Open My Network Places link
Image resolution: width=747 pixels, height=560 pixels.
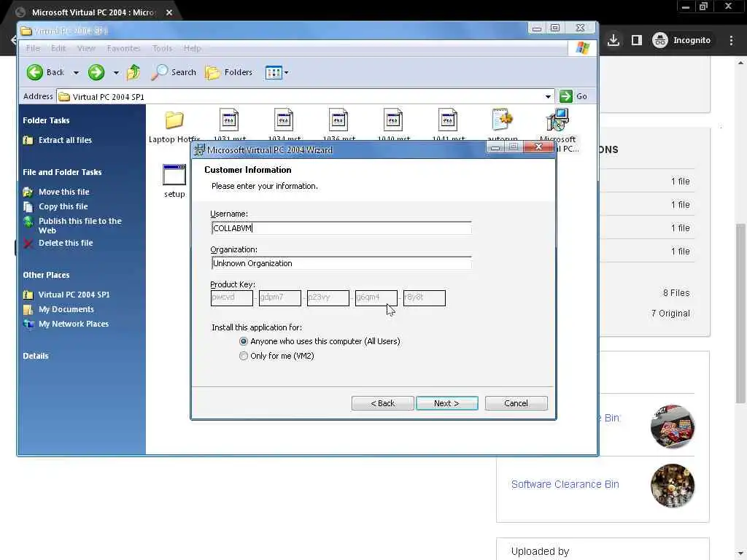click(74, 324)
